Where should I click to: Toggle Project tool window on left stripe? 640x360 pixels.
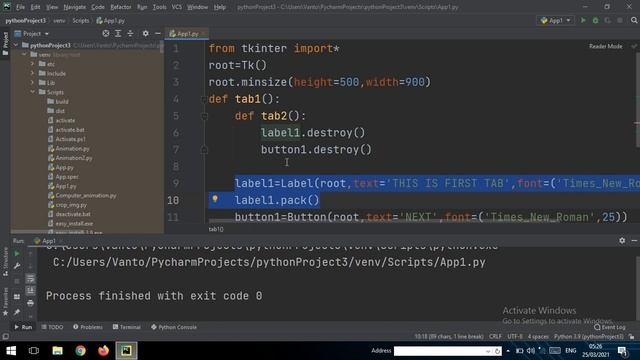[5, 44]
